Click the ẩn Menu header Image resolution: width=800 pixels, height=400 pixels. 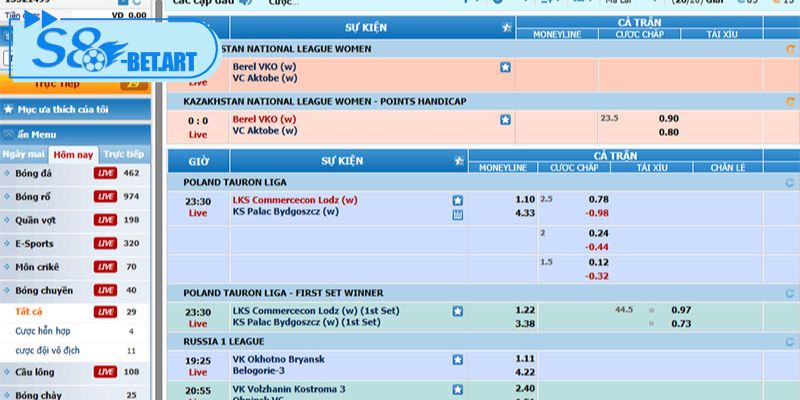pos(75,135)
